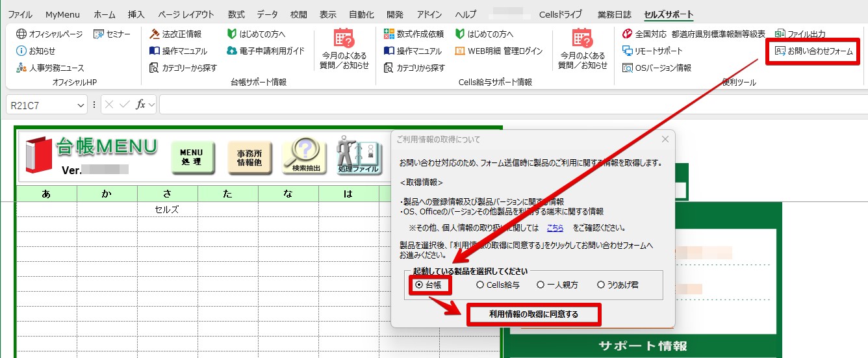Open 今月のよくある質問 in the 台帳サポート情報 group
Viewport: 868px width, 358px height.
click(x=344, y=49)
